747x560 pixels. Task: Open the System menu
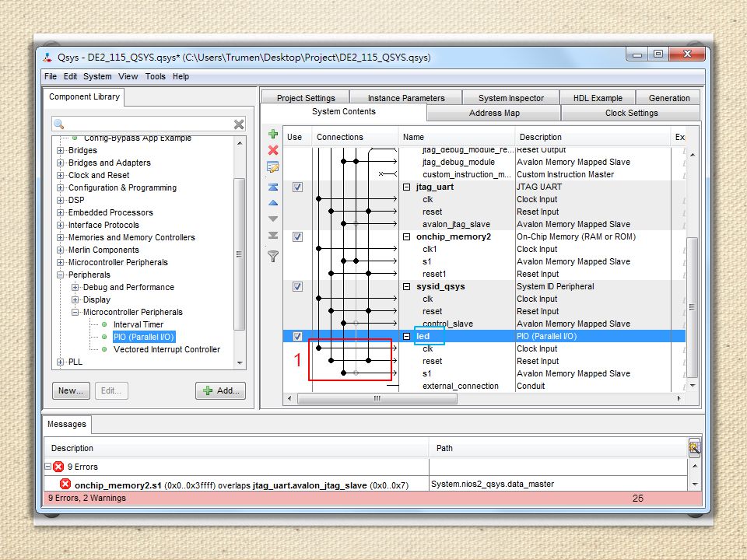point(97,76)
